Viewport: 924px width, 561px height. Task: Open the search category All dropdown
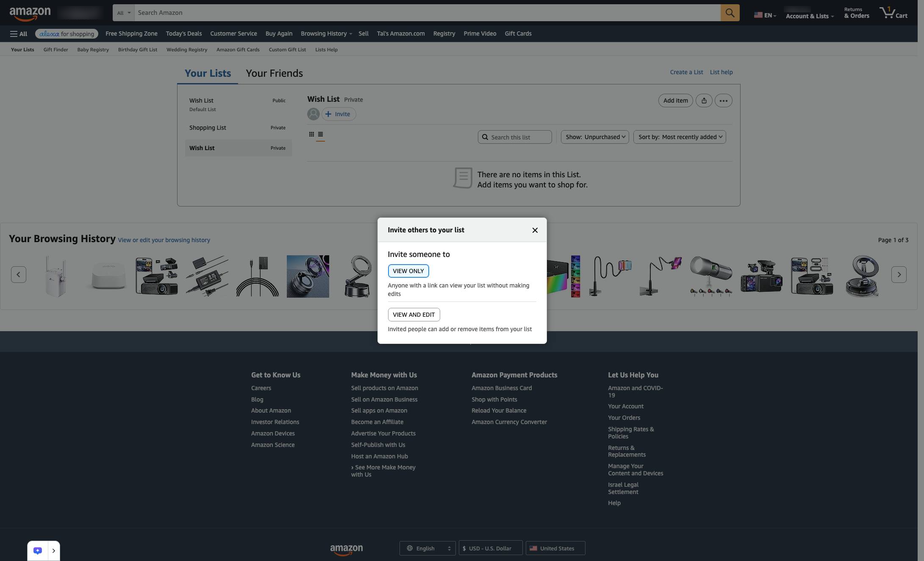pos(124,13)
